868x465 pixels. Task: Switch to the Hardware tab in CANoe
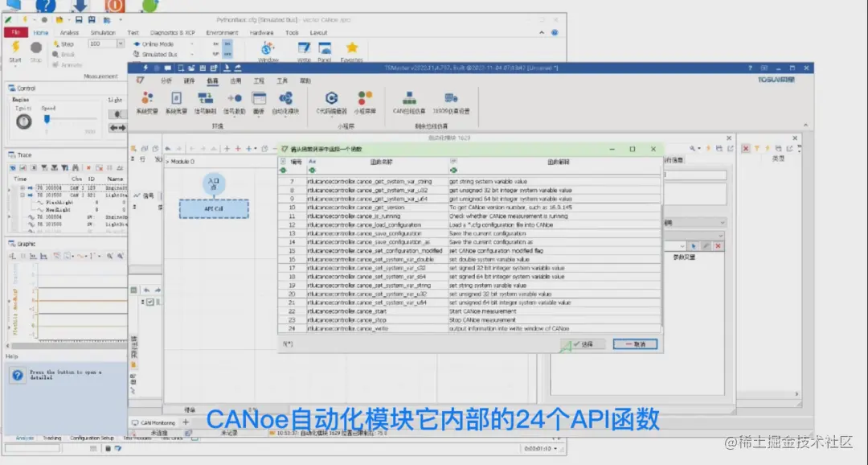(x=261, y=33)
